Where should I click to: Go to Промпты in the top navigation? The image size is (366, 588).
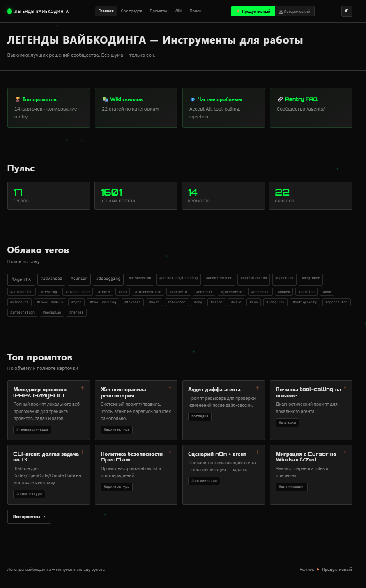(158, 11)
